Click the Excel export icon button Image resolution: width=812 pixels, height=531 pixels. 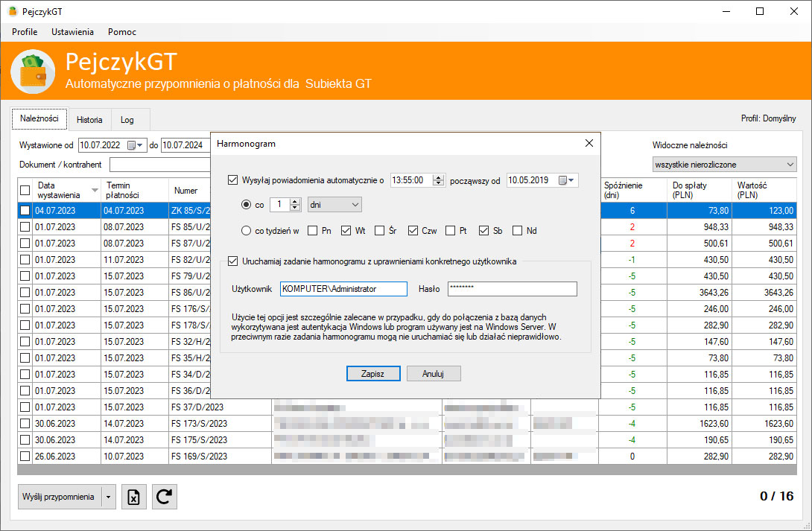133,497
